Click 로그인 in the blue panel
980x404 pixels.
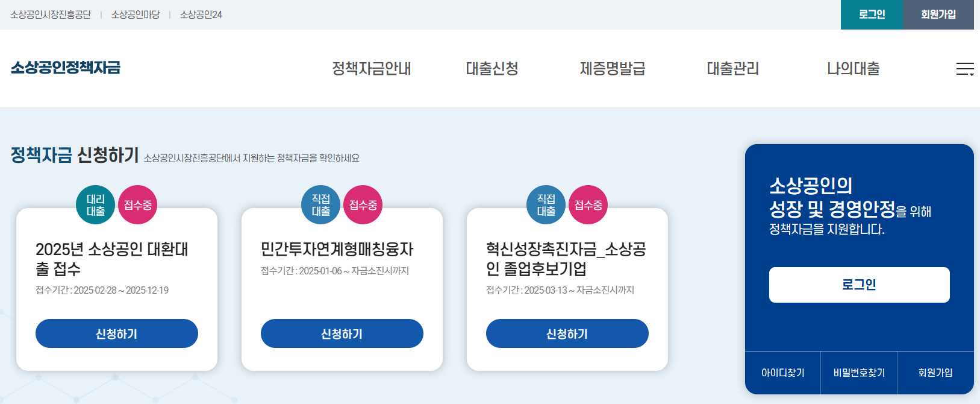coord(859,285)
